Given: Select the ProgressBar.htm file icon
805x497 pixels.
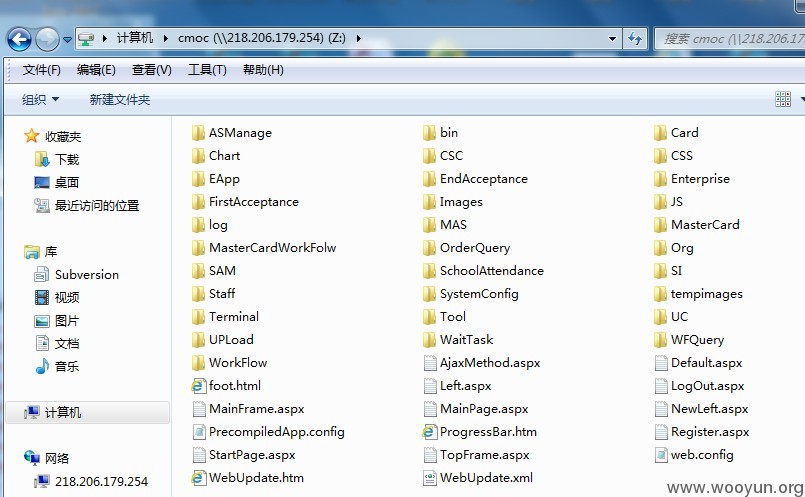Looking at the screenshot, I should (429, 432).
